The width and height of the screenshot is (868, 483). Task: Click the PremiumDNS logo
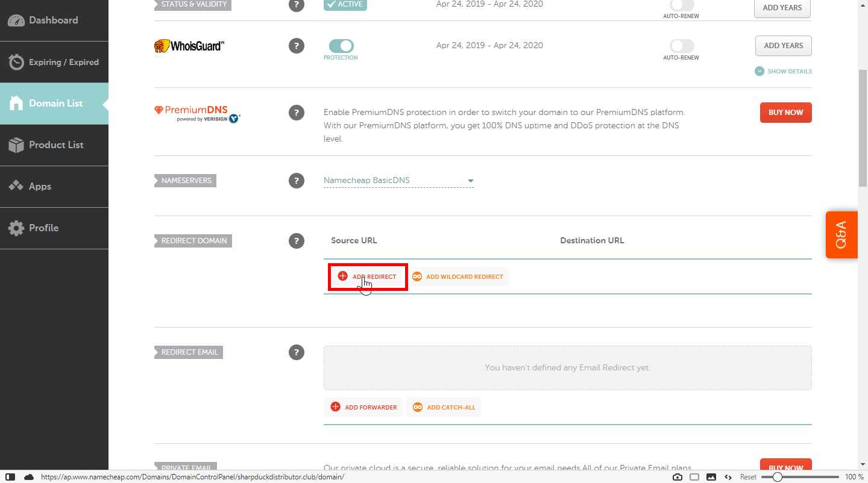tap(197, 113)
